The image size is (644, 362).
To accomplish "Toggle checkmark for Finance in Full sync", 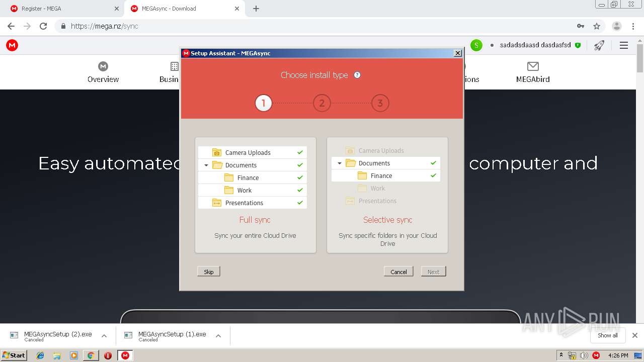I will click(x=300, y=177).
